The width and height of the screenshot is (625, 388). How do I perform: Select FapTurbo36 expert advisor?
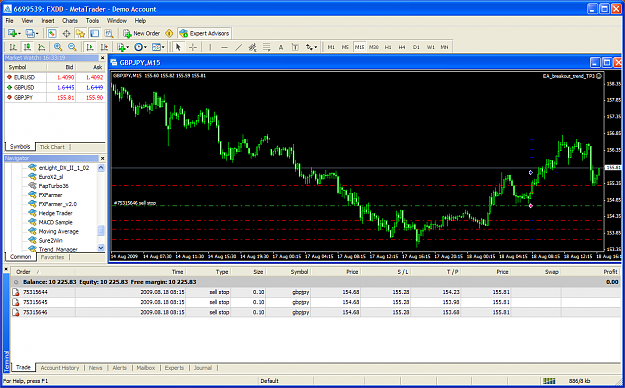(53, 186)
